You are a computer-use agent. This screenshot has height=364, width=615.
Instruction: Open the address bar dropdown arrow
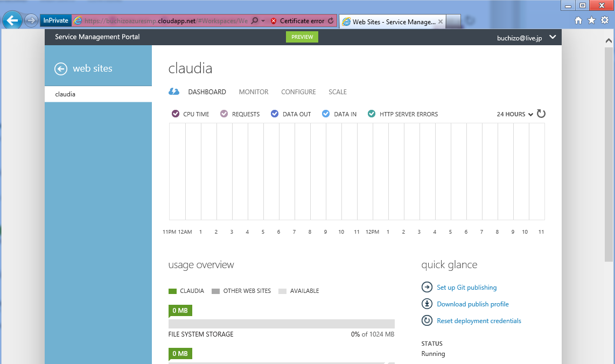click(x=263, y=21)
